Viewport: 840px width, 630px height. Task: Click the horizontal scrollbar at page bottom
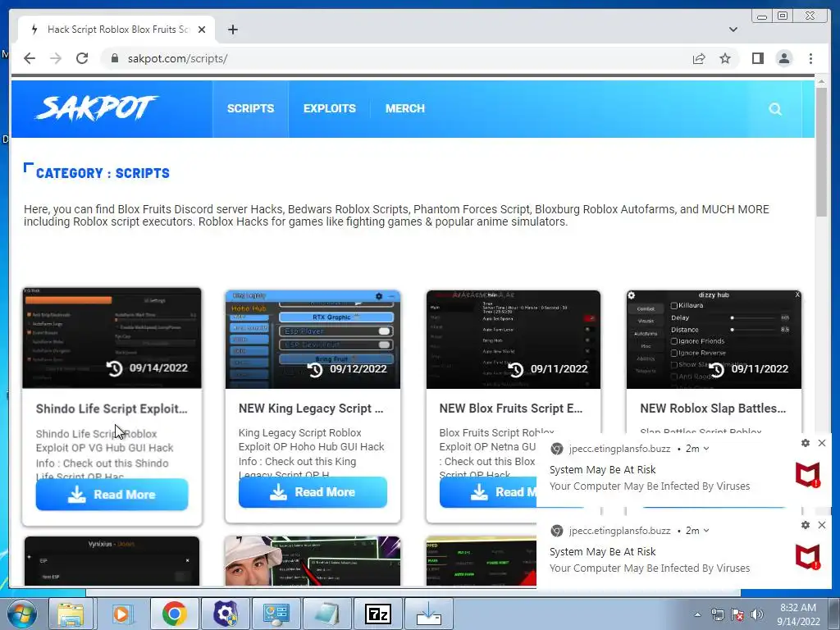coord(413,592)
